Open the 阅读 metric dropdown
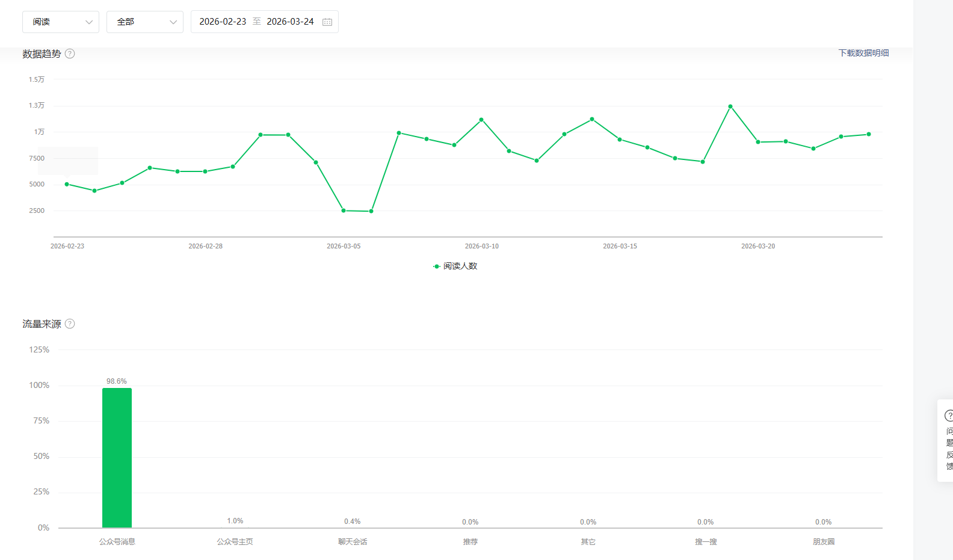Viewport: 953px width, 560px height. (60, 22)
